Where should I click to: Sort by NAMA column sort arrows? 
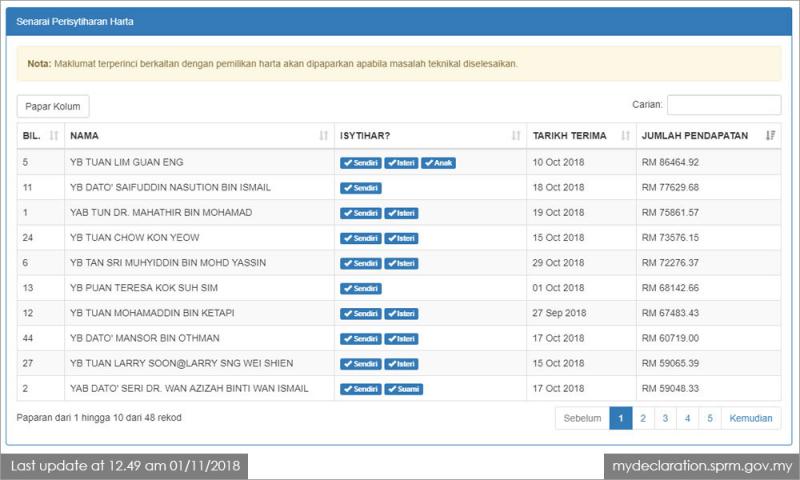click(x=323, y=135)
